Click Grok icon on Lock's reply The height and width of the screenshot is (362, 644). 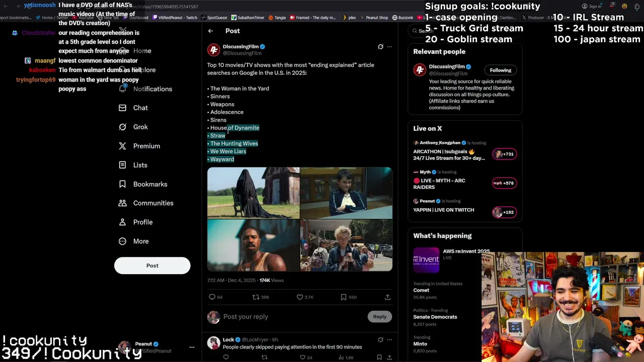[x=380, y=340]
